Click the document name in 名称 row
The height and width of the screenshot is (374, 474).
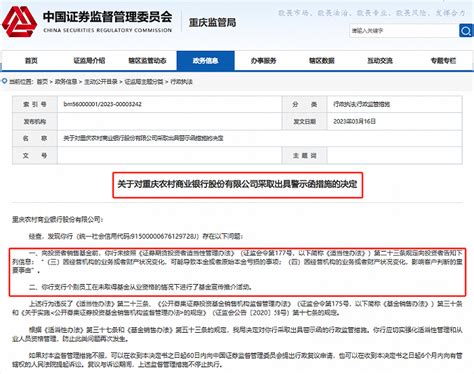coord(143,138)
